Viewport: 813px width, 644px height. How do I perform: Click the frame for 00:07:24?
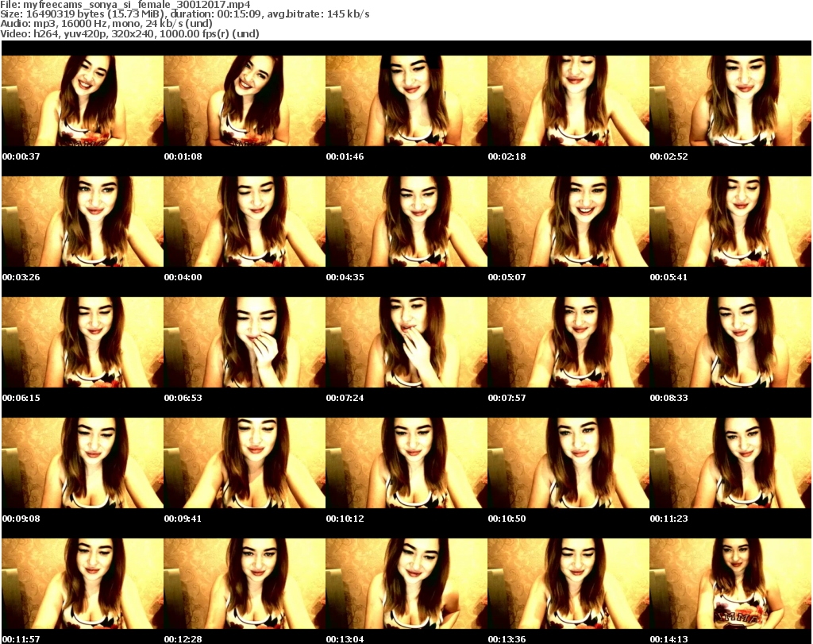(x=406, y=342)
